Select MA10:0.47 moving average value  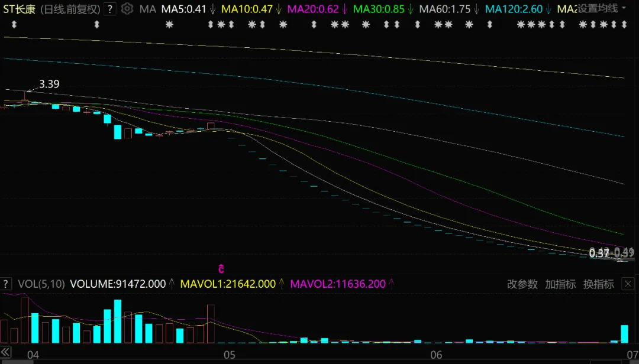coord(247,9)
